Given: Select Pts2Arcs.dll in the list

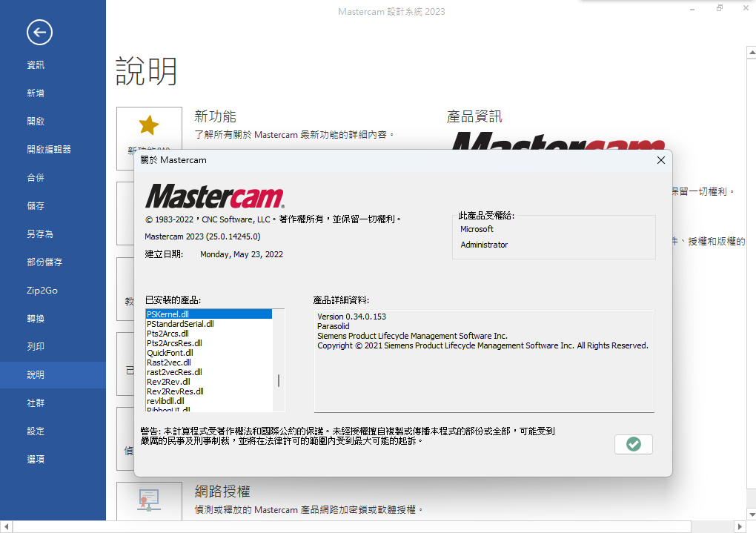Looking at the screenshot, I should (209, 334).
